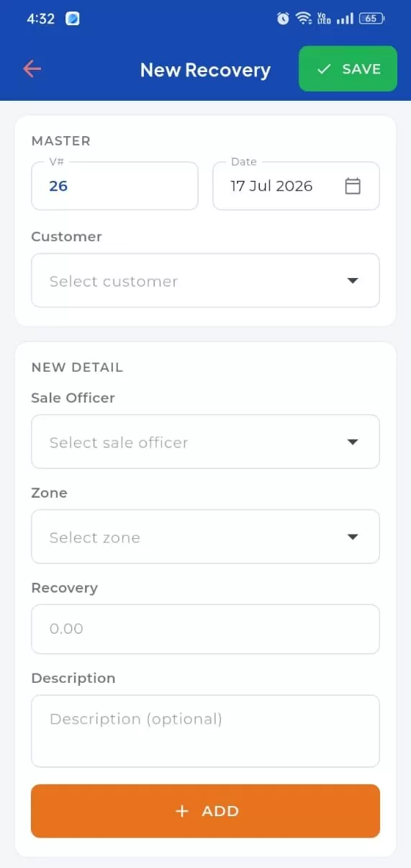Image resolution: width=411 pixels, height=868 pixels.
Task: Tap the back arrow icon
Action: (32, 69)
